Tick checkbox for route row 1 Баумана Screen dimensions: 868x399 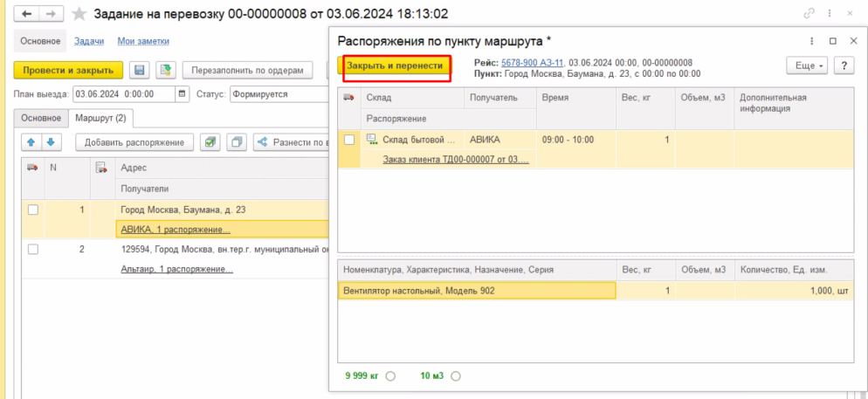click(33, 210)
